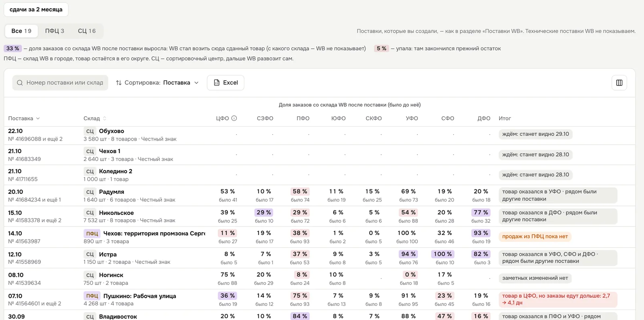Screen dimensions: 644x320
Task: Click the red заказы едут дольше badge
Action: tap(558, 299)
